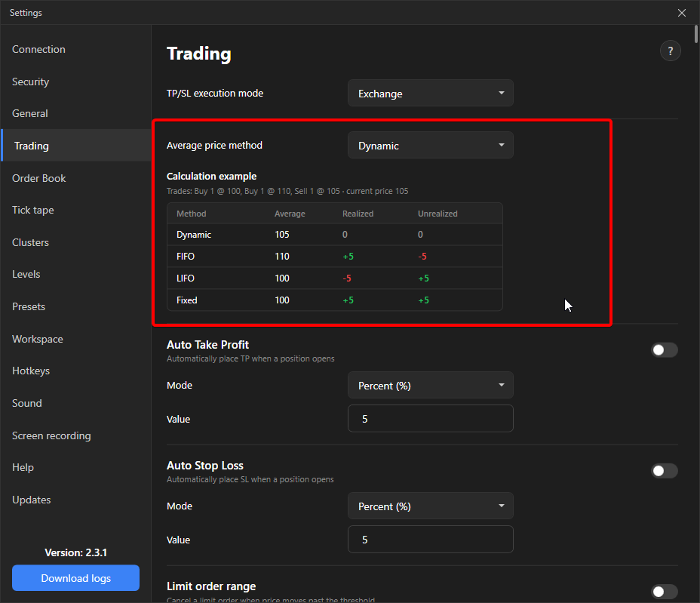The width and height of the screenshot is (700, 603).
Task: Click the Calculation example heading
Action: 212,177
